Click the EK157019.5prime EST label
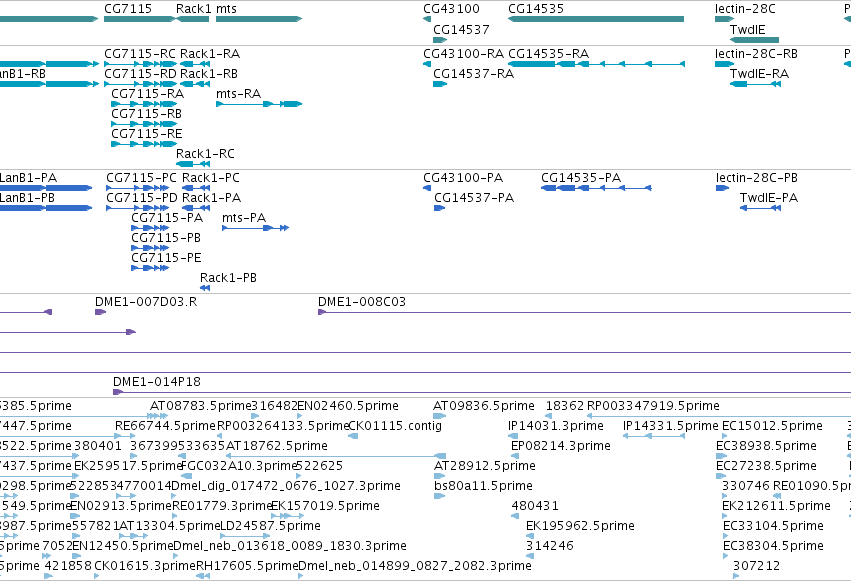This screenshot has height=581, width=851. click(x=325, y=506)
